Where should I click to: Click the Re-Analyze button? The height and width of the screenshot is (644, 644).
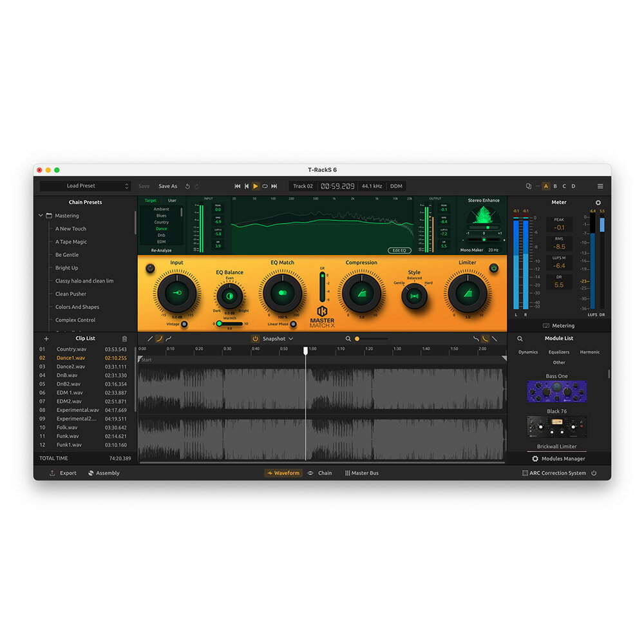[162, 250]
